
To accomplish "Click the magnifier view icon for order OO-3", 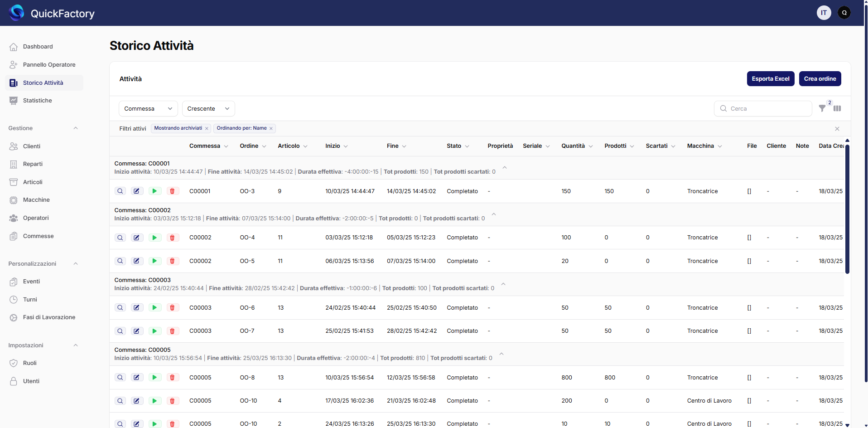I will click(x=120, y=191).
